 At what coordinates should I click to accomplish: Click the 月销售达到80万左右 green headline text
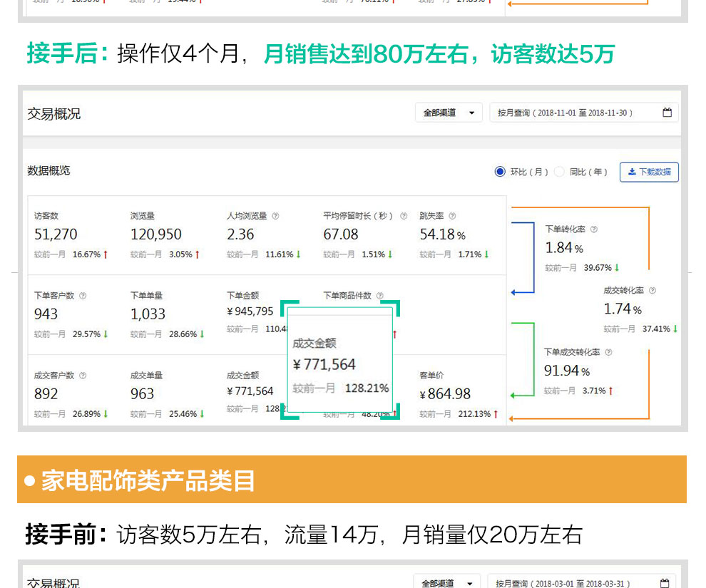366,54
